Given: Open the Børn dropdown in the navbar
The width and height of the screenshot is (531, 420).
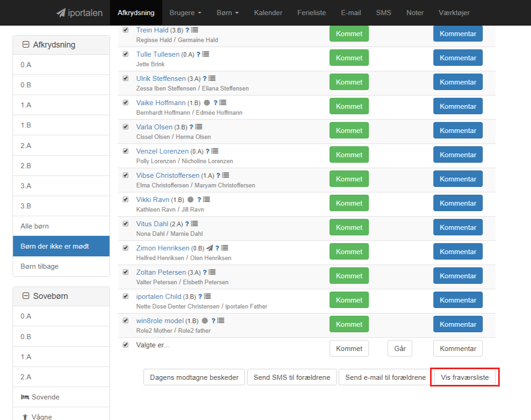Looking at the screenshot, I should 228,13.
